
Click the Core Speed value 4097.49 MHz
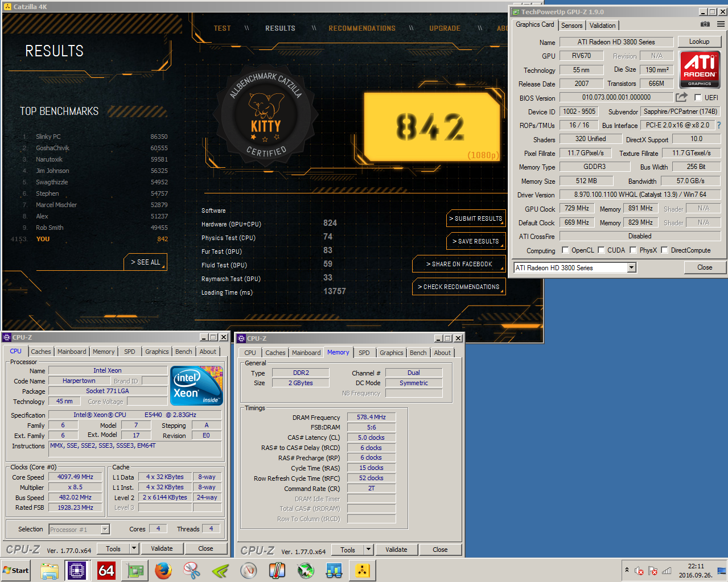tap(75, 477)
